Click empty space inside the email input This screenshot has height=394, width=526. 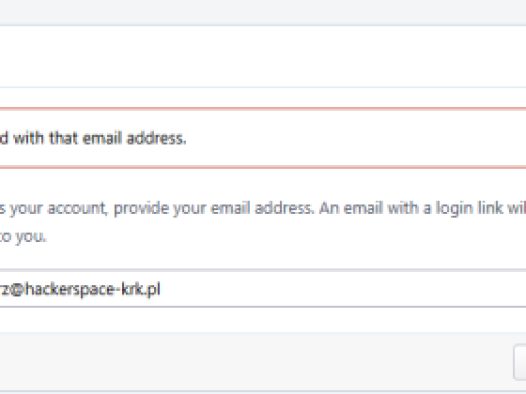coord(342,289)
